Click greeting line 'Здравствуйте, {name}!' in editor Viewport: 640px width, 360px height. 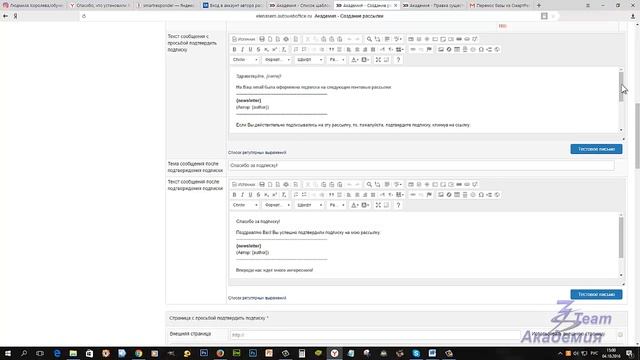click(x=259, y=76)
